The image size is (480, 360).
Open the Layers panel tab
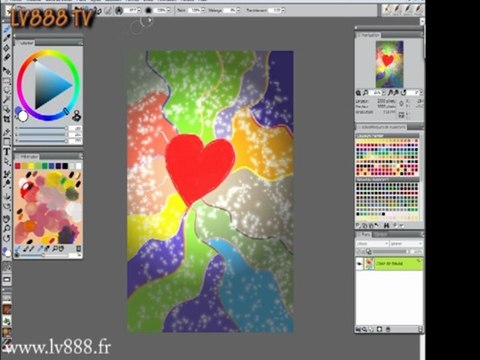point(364,235)
